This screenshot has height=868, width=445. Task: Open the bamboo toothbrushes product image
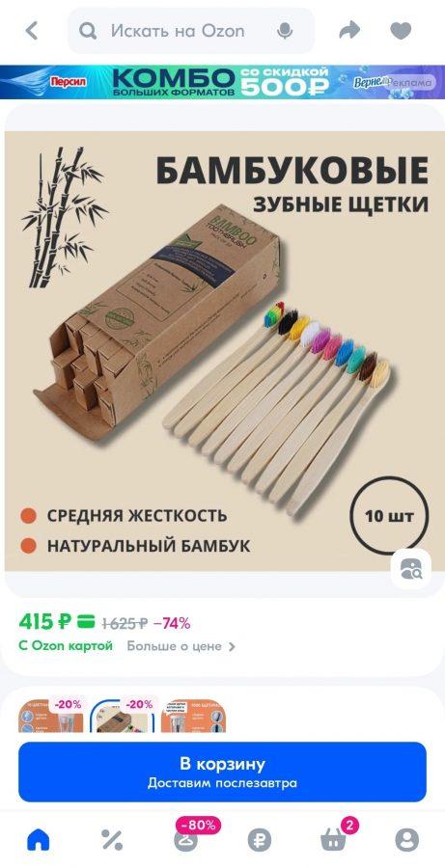point(222,351)
